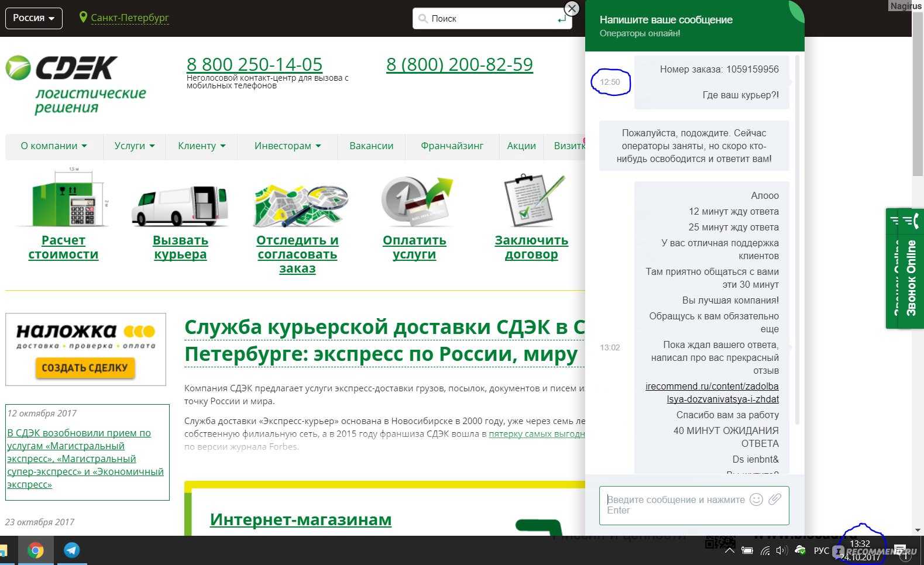Click the green box calculator icon

[x=63, y=197]
